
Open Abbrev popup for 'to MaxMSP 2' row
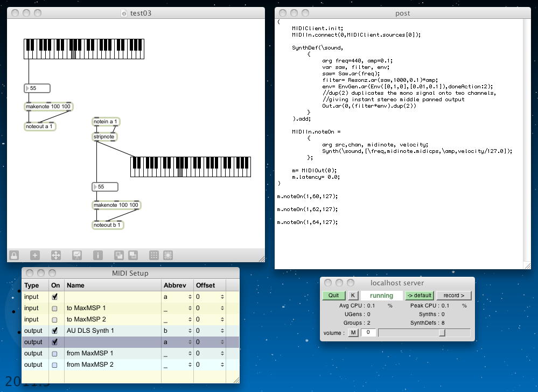190,319
